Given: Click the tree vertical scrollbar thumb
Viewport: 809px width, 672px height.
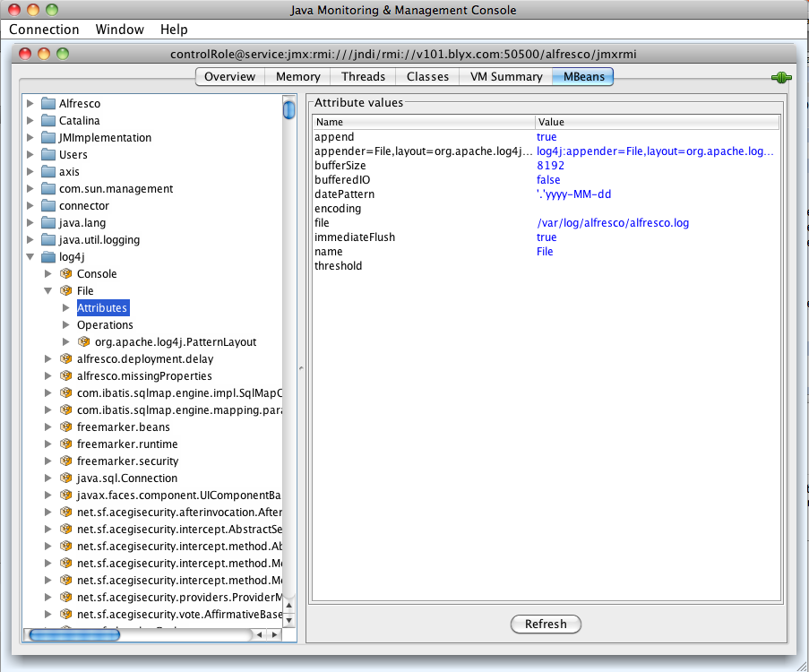Looking at the screenshot, I should pyautogui.click(x=288, y=109).
